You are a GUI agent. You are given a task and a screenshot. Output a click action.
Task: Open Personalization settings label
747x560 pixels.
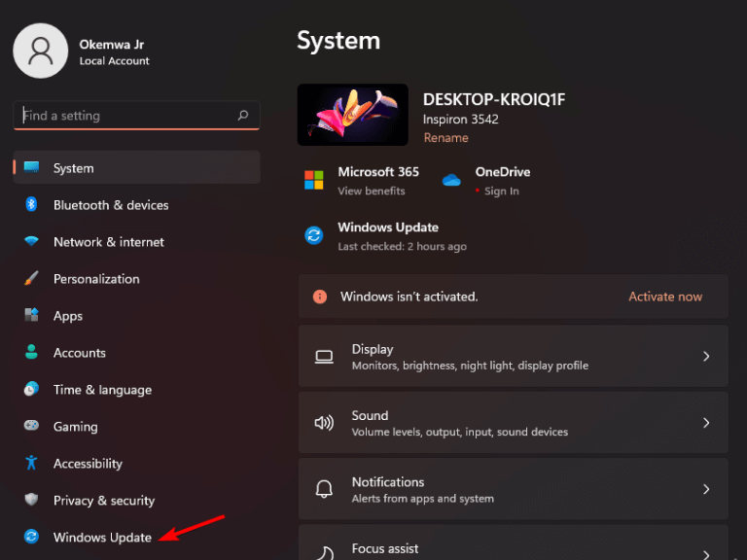click(x=96, y=279)
